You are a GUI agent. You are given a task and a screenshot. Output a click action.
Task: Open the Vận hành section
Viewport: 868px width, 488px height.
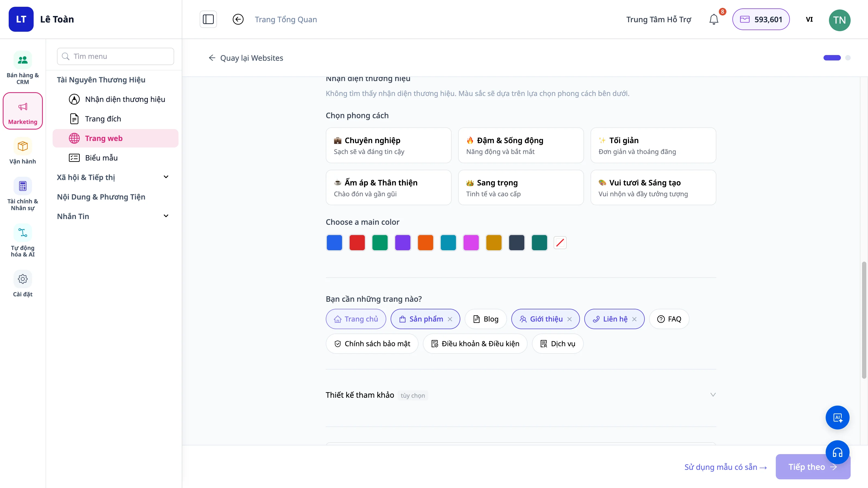[23, 151]
